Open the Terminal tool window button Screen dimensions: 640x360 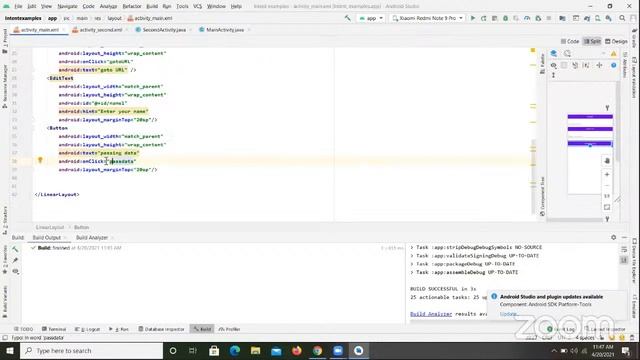pos(54,329)
